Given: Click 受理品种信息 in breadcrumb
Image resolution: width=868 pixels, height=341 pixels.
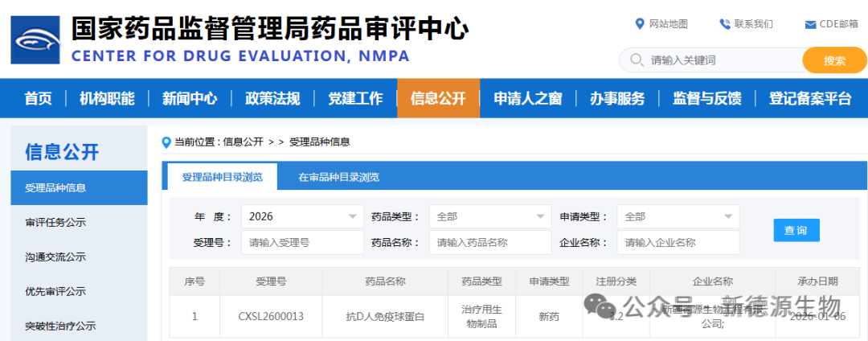Looking at the screenshot, I should pos(319,142).
